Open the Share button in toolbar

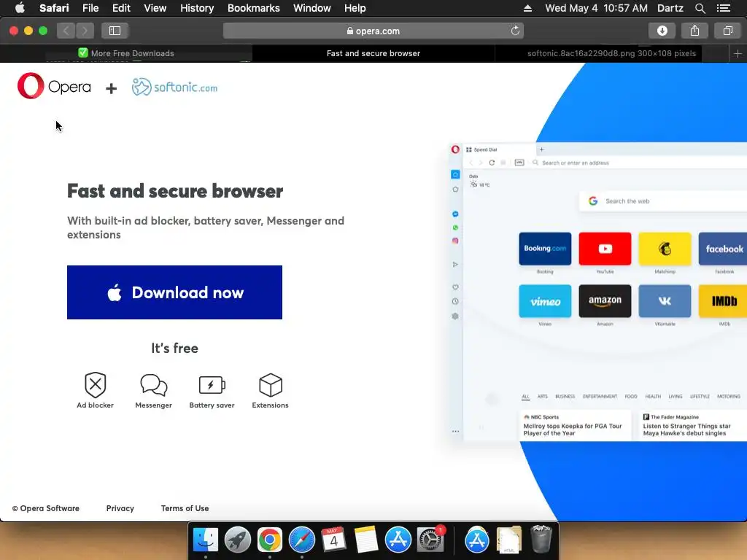coord(694,31)
